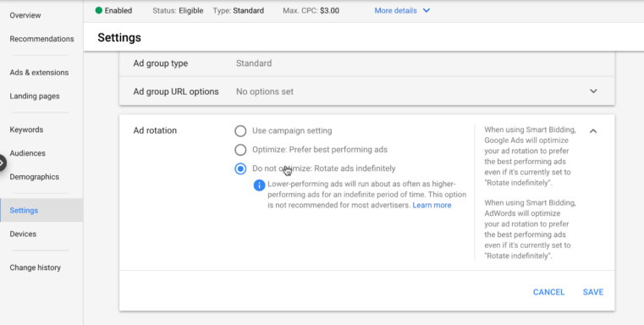Expand Ad group URL options chevron
Image resolution: width=644 pixels, height=325 pixels.
[x=593, y=91]
